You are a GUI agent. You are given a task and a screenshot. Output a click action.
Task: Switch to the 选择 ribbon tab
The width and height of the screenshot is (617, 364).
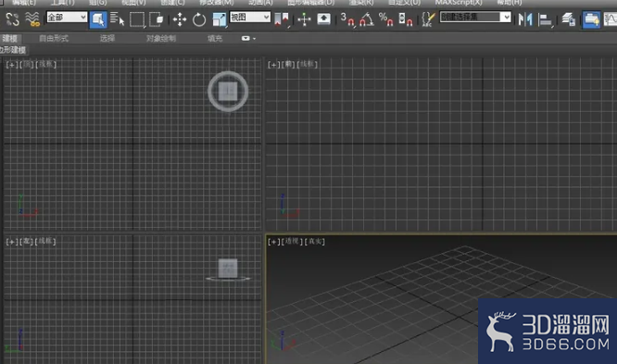107,38
